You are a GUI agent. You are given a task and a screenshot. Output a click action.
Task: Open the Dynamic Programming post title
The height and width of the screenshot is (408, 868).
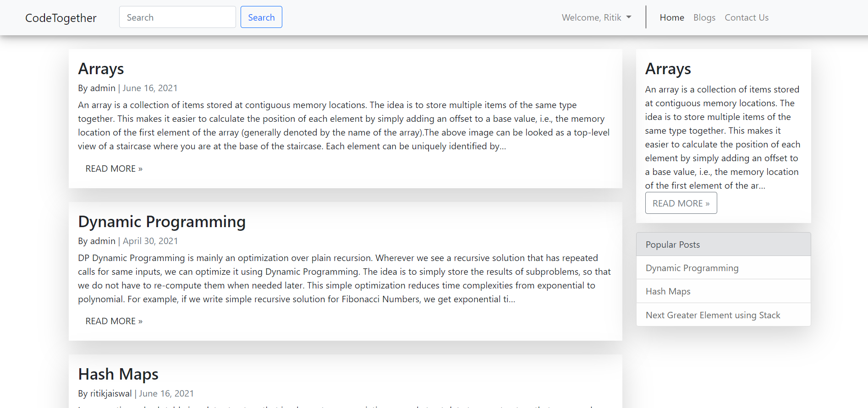click(x=162, y=222)
